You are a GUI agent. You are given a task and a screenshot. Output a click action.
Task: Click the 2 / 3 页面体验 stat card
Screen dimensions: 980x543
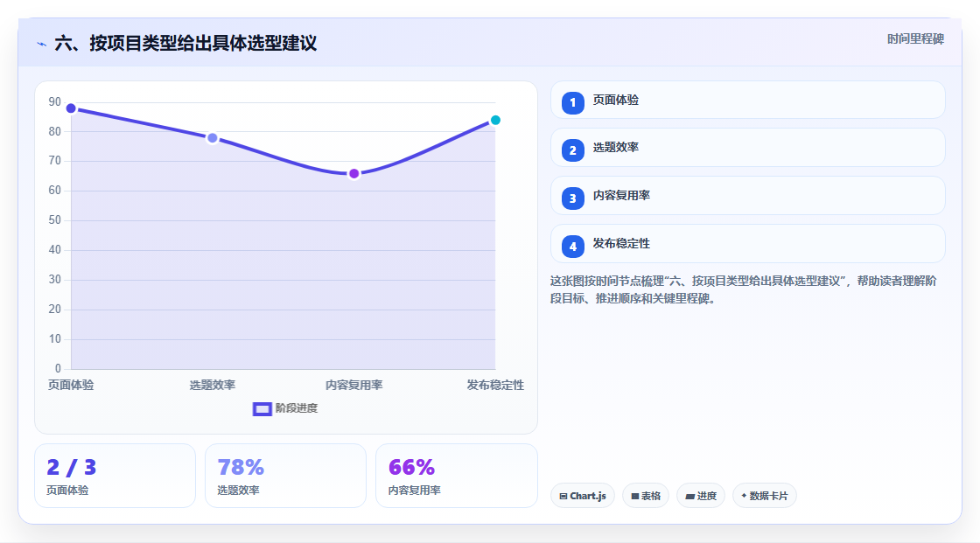tap(115, 476)
